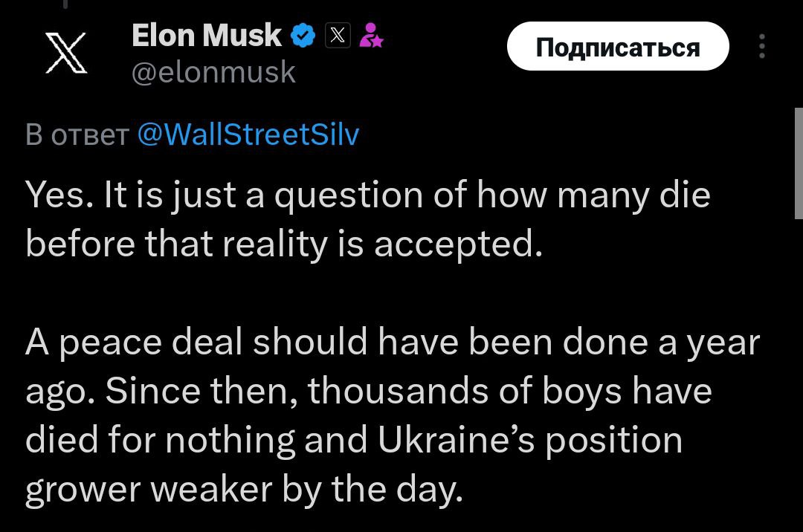Click the line "before that reality is accepted."
Image resolution: width=803 pixels, height=532 pixels.
pos(280,244)
